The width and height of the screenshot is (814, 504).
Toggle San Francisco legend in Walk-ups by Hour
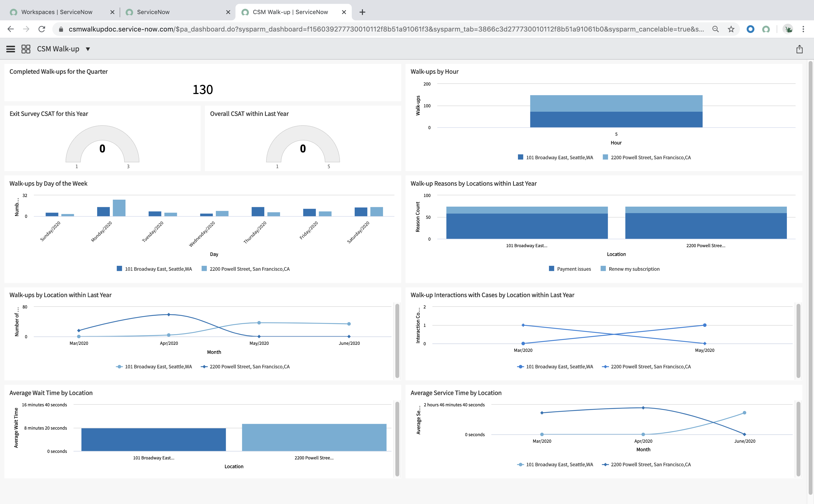(x=647, y=157)
